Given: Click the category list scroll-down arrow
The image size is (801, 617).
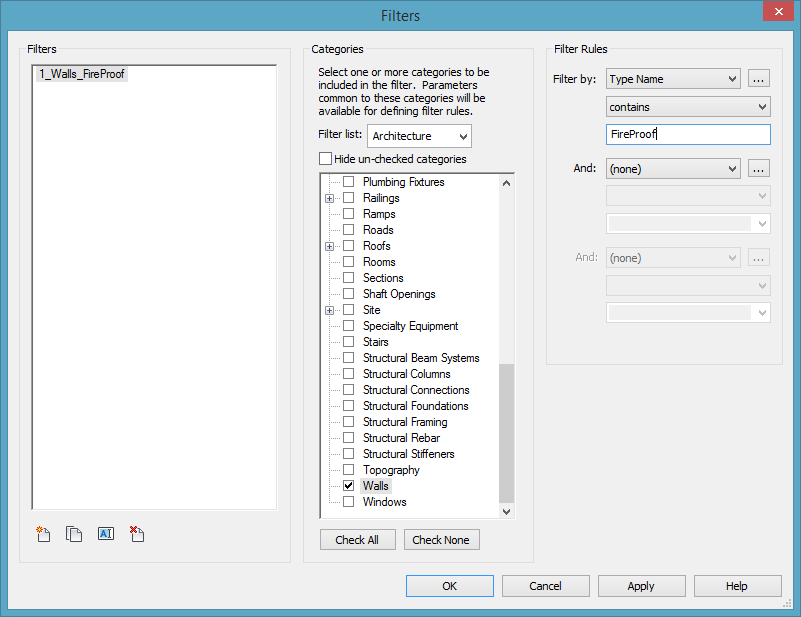Looking at the screenshot, I should pos(506,511).
